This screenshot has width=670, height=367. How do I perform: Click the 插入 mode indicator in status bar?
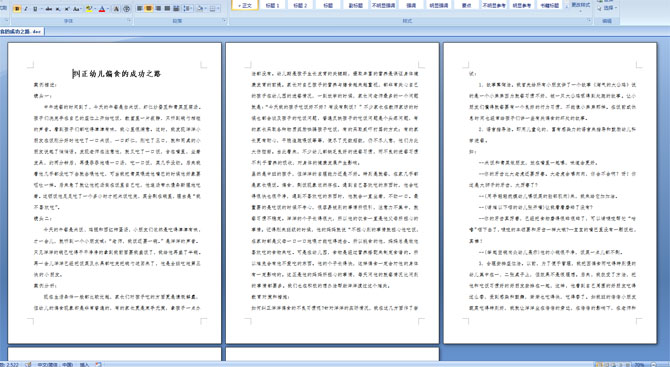pyautogui.click(x=84, y=364)
